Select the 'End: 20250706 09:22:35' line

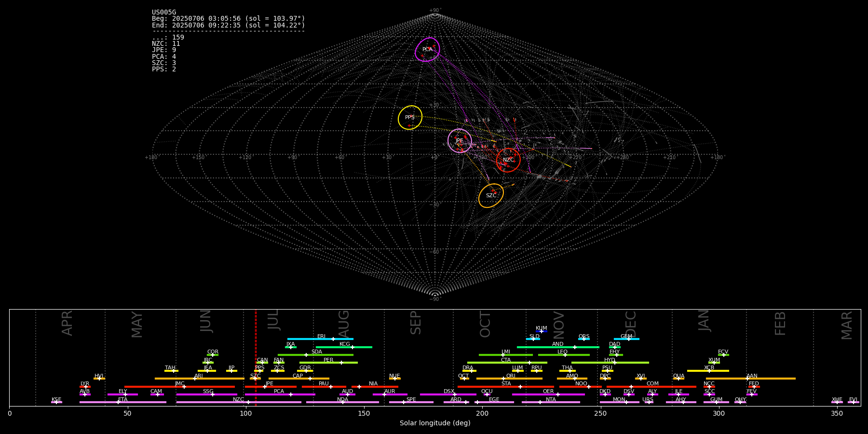[x=229, y=25]
